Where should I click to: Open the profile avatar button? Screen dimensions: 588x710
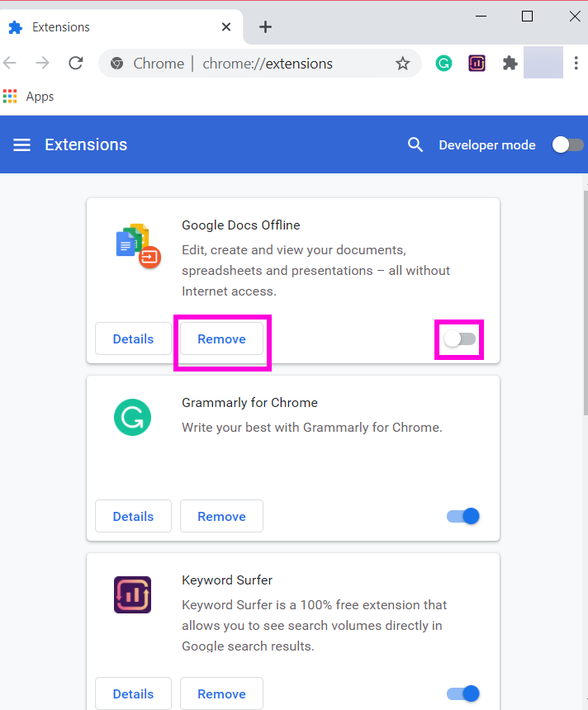tap(543, 63)
